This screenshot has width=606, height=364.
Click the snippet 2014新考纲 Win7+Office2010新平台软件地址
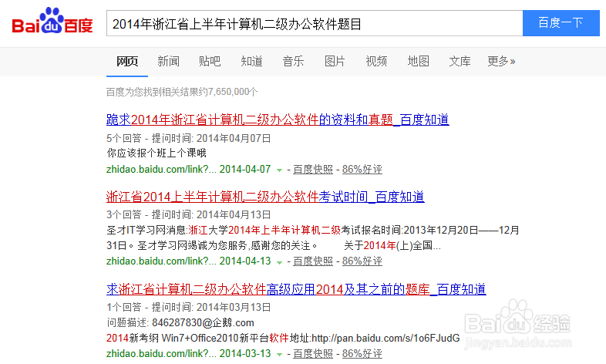tap(283, 338)
